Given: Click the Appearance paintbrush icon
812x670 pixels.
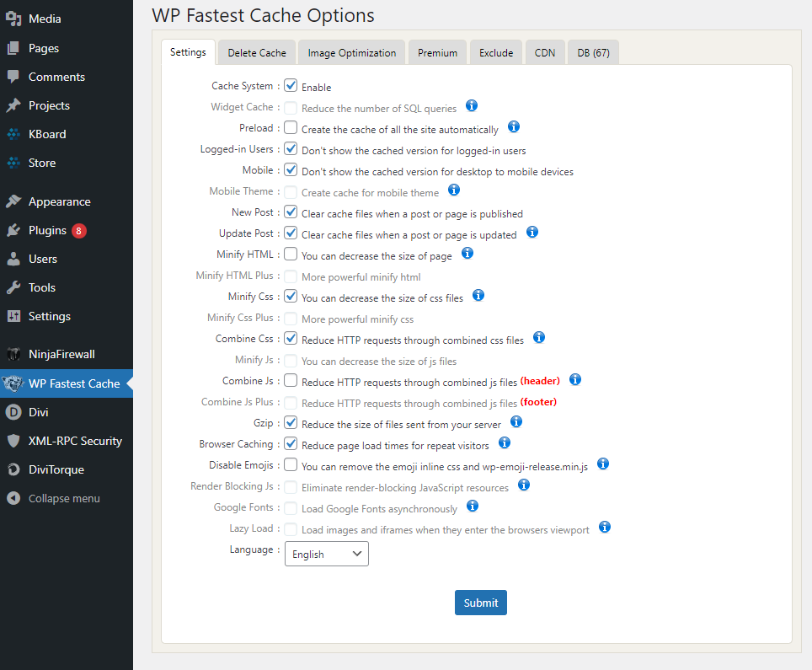Looking at the screenshot, I should tap(13, 201).
